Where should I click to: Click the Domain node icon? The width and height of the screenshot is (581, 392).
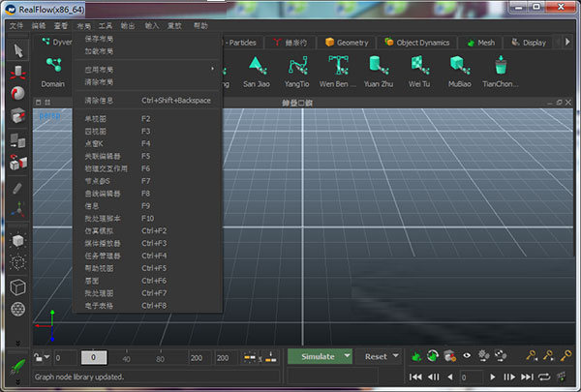(53, 66)
